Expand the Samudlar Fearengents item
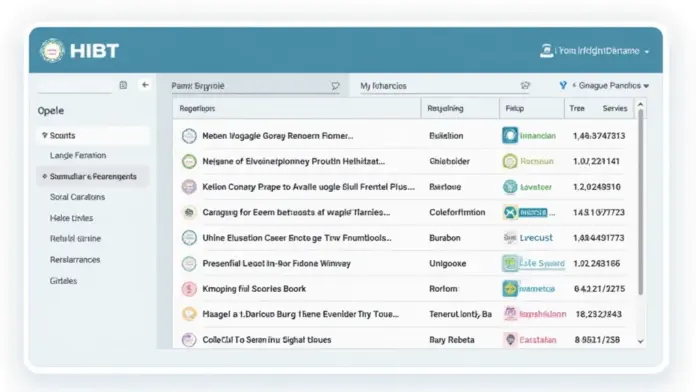 coord(44,176)
